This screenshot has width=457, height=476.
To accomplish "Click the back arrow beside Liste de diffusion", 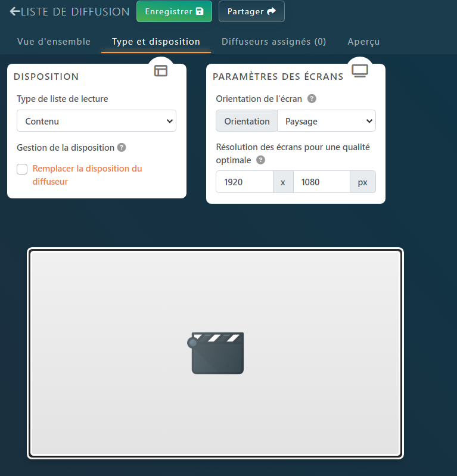I will tap(14, 11).
